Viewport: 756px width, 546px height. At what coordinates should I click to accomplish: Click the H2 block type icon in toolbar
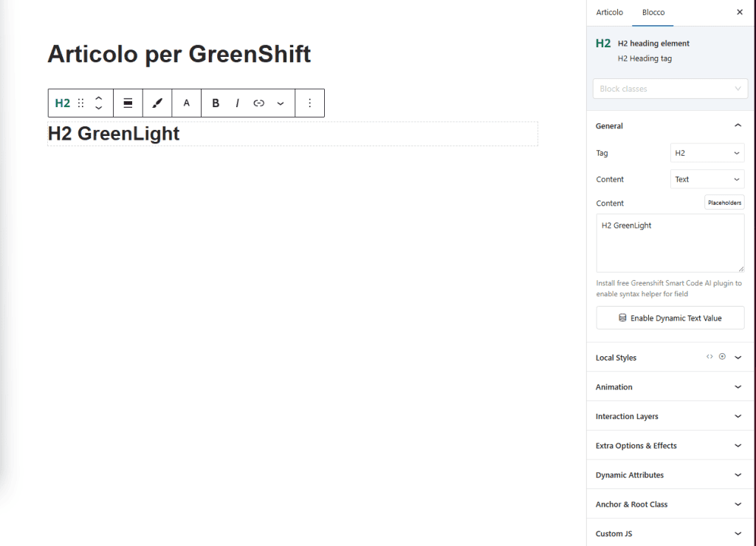[62, 103]
